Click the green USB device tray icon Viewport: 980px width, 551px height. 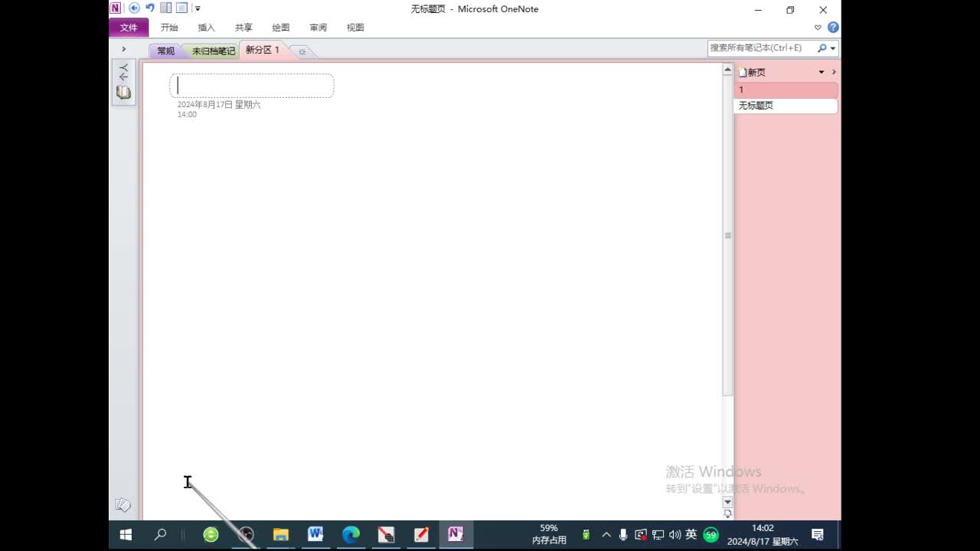tap(586, 535)
